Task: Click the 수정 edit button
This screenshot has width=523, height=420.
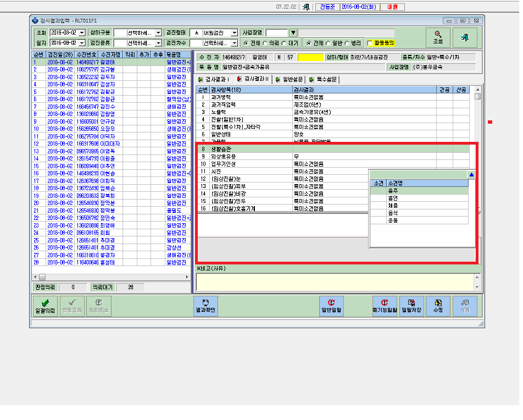Action: click(438, 306)
